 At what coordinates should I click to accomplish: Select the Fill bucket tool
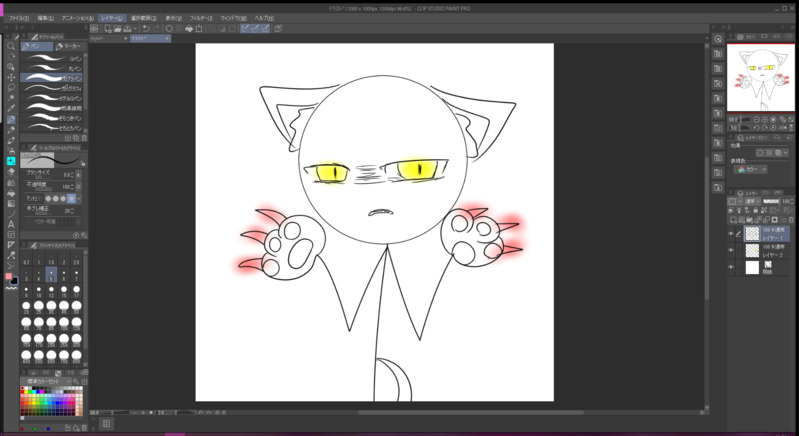tap(11, 193)
